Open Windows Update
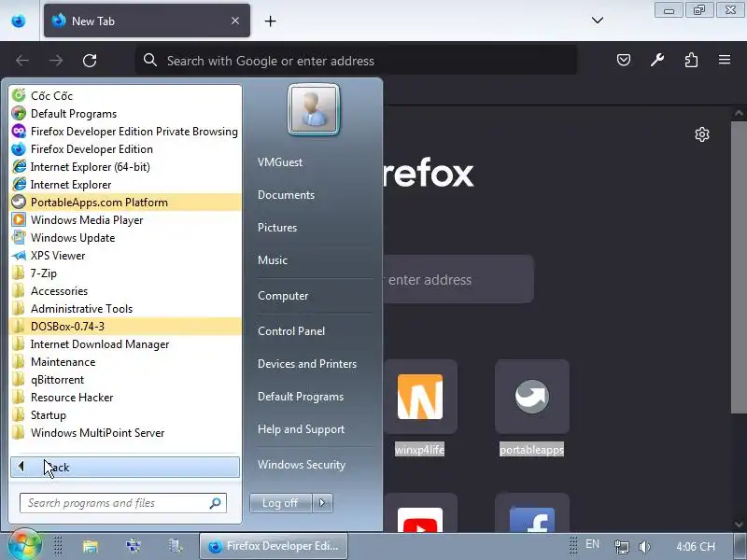The image size is (747, 560). click(x=125, y=238)
